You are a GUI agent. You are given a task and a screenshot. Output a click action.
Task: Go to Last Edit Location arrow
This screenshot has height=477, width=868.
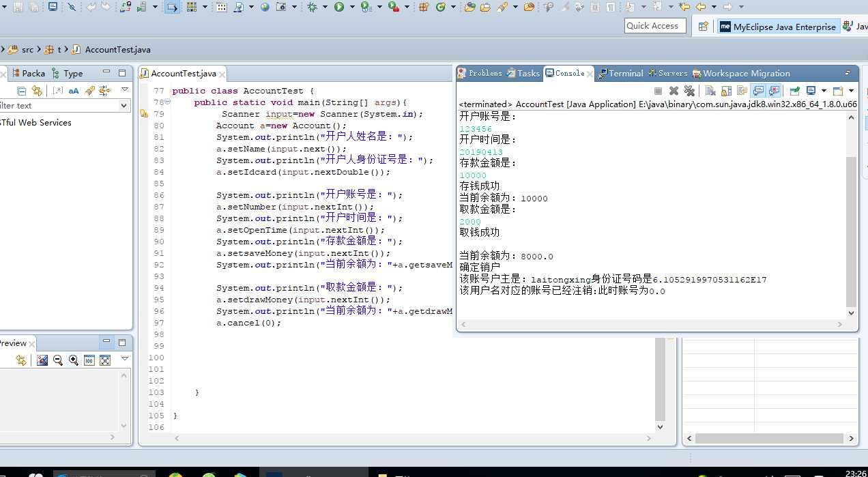684,7
